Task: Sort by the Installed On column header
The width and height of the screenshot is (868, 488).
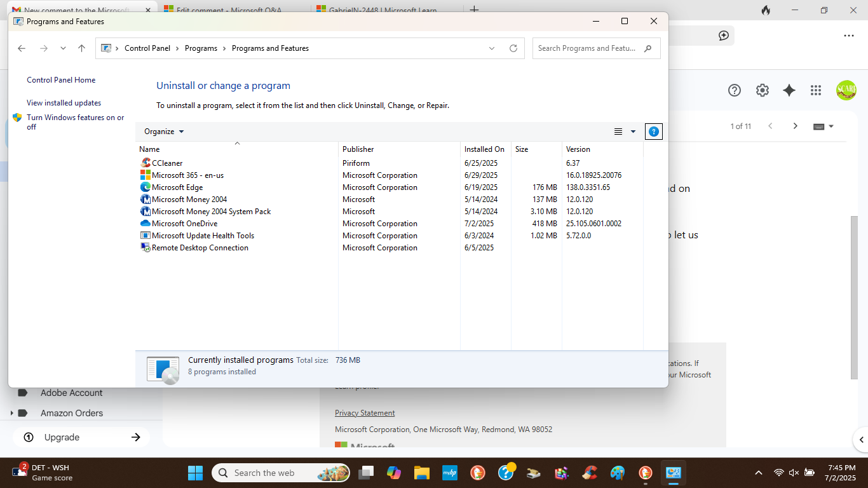Action: click(x=485, y=149)
